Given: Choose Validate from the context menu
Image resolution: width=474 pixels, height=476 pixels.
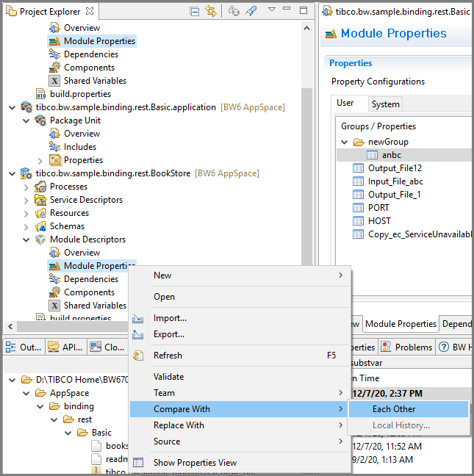Looking at the screenshot, I should [240, 377].
